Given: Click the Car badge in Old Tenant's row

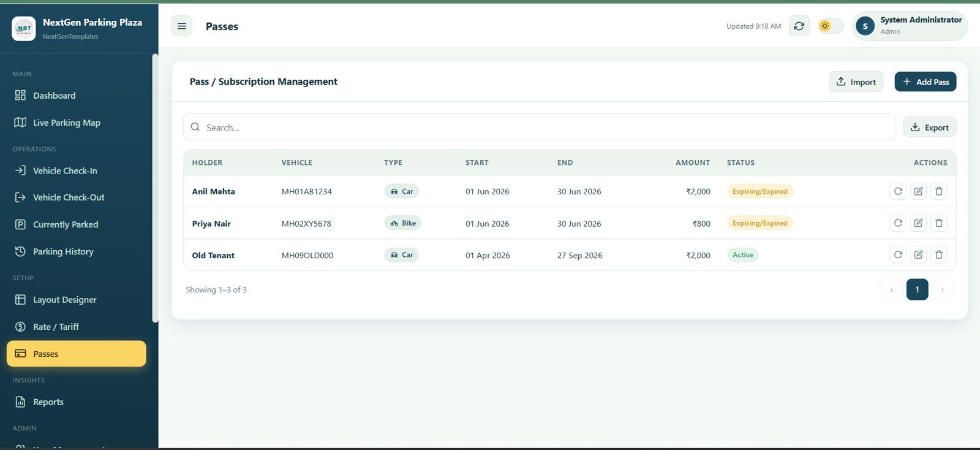Looking at the screenshot, I should tap(401, 254).
